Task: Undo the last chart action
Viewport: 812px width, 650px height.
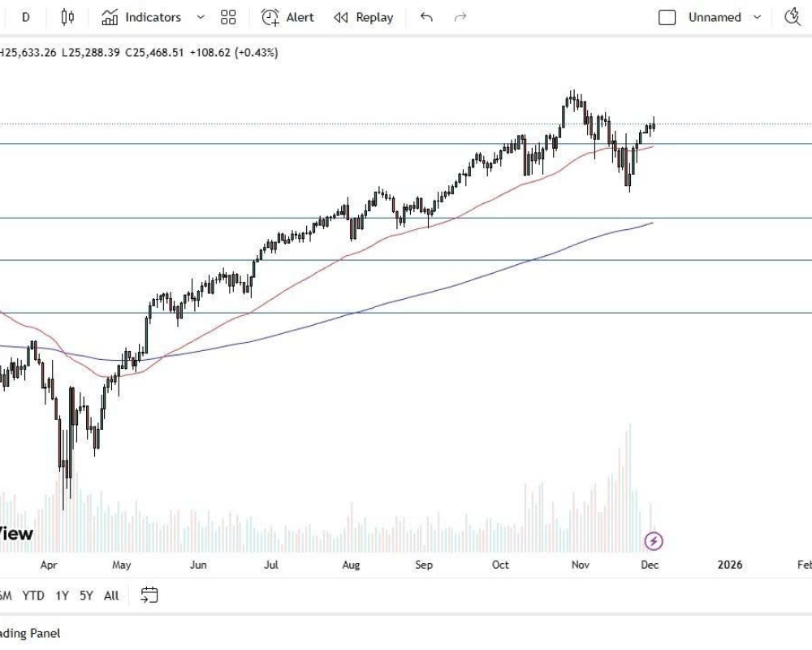Action: coord(426,17)
